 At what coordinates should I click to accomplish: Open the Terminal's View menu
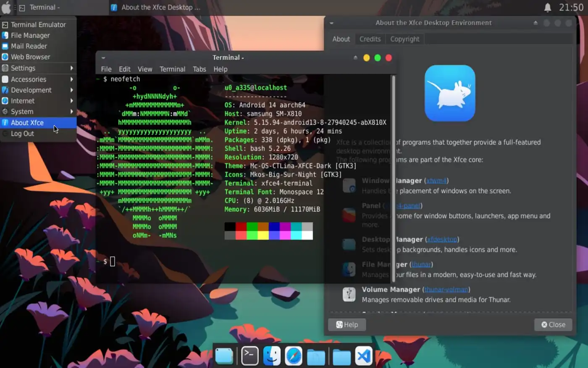point(145,69)
